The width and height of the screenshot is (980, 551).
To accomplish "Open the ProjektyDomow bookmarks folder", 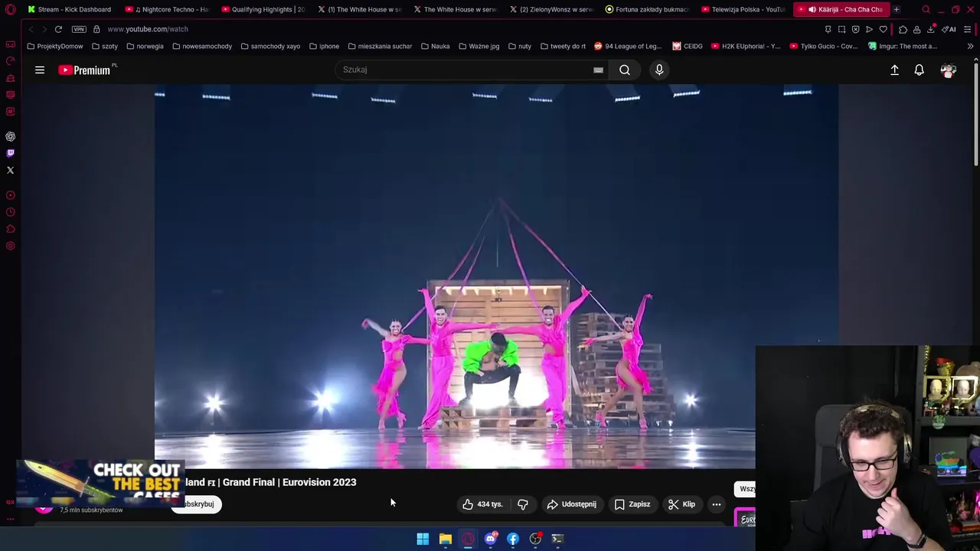I will (55, 46).
